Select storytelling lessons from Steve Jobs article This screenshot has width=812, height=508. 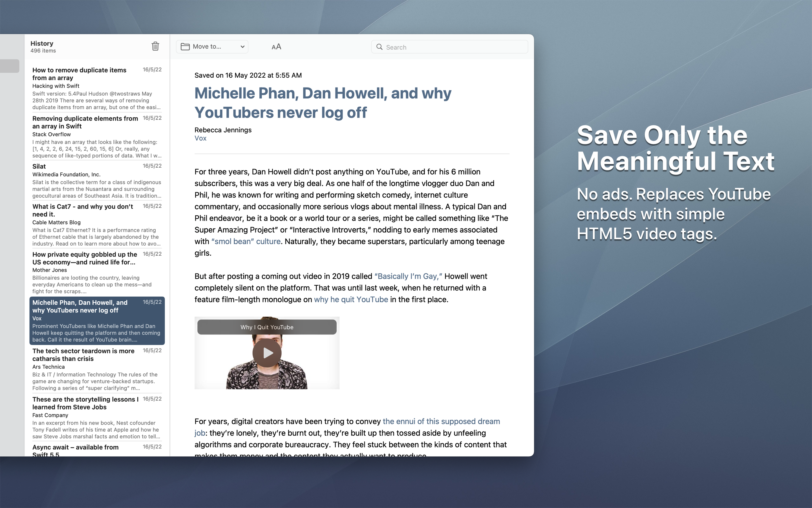97,417
